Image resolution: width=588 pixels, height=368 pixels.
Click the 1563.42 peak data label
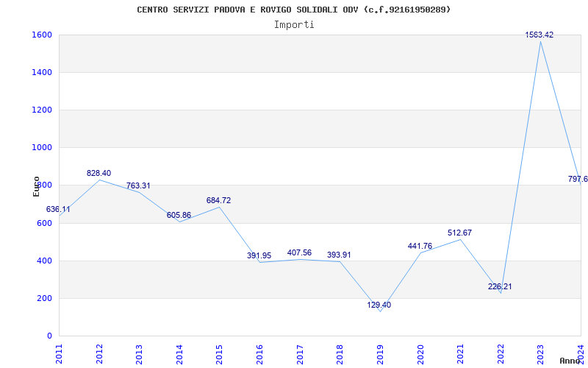(x=539, y=35)
